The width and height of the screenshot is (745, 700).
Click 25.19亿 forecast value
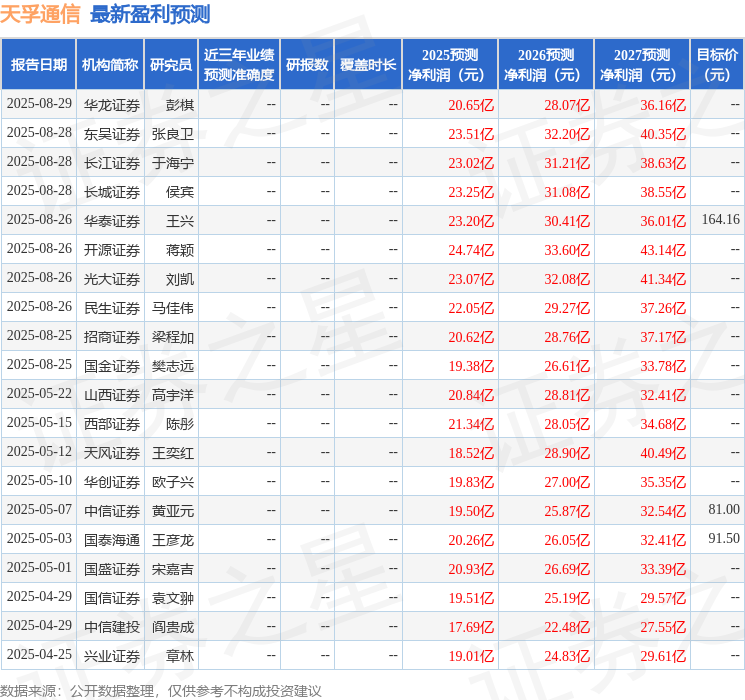click(567, 598)
